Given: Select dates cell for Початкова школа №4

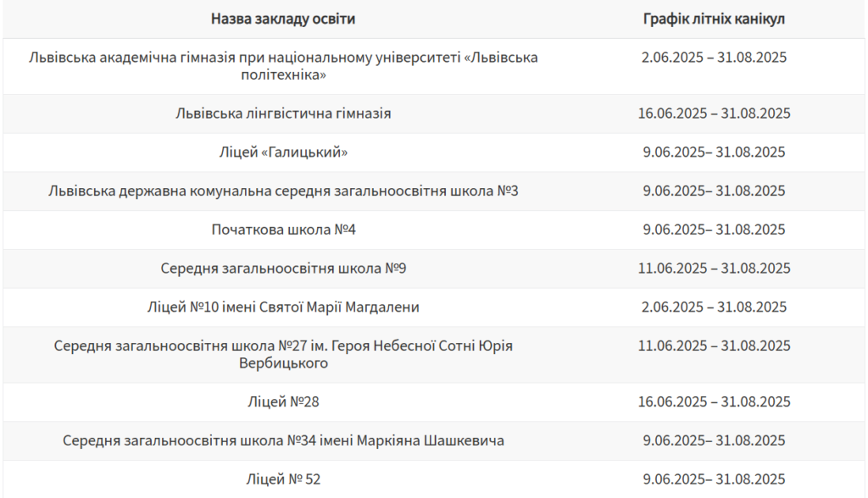Looking at the screenshot, I should [714, 230].
